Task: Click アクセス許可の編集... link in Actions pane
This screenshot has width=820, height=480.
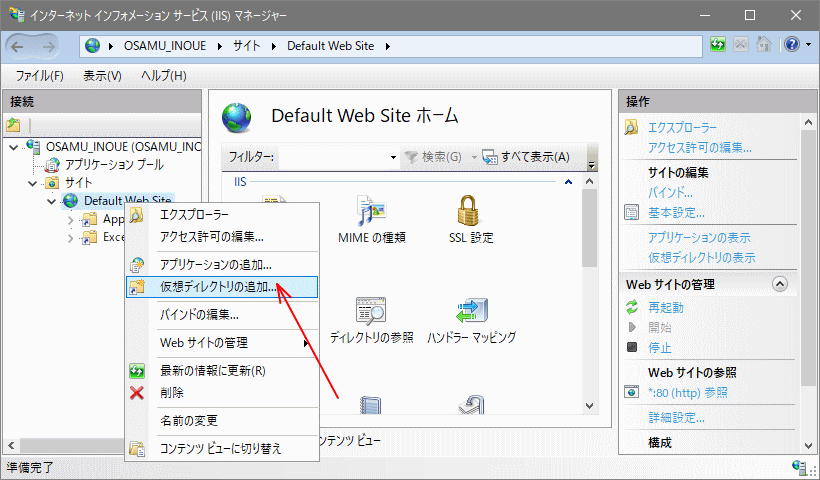Action: coord(700,148)
